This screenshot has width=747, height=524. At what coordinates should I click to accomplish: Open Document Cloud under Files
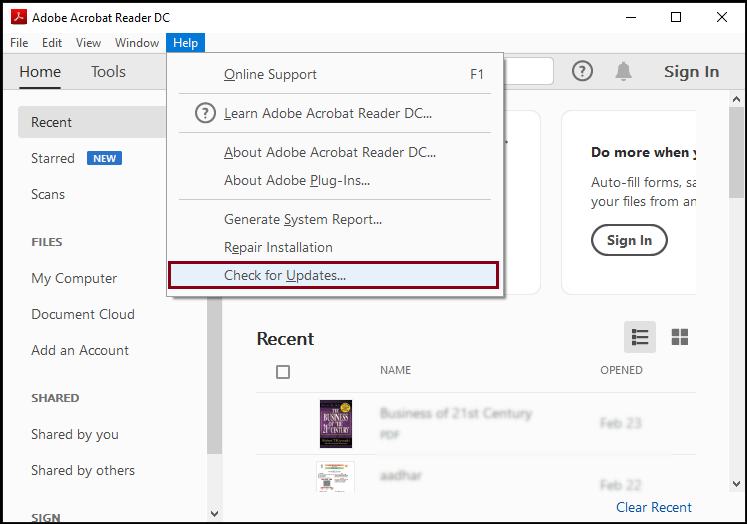(83, 314)
